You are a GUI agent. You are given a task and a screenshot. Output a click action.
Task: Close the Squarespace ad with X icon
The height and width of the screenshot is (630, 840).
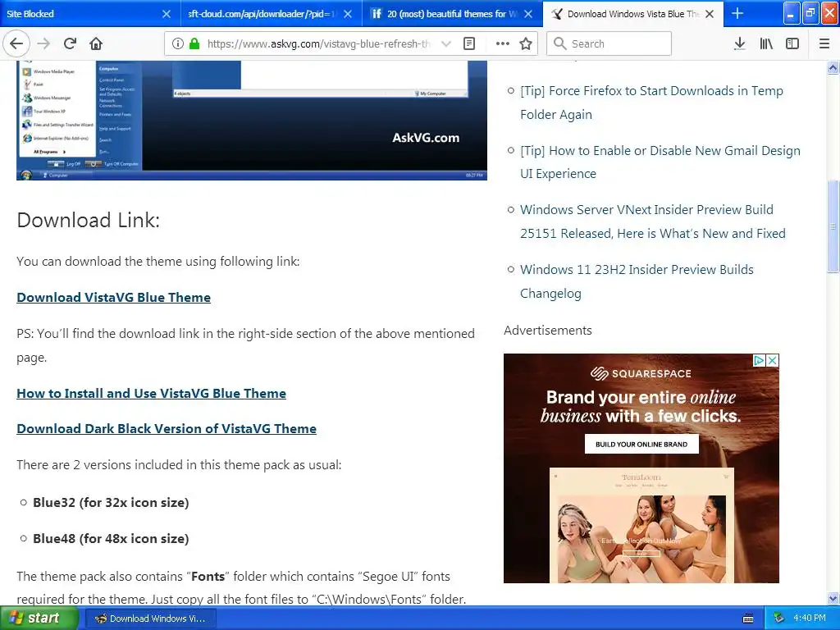772,360
